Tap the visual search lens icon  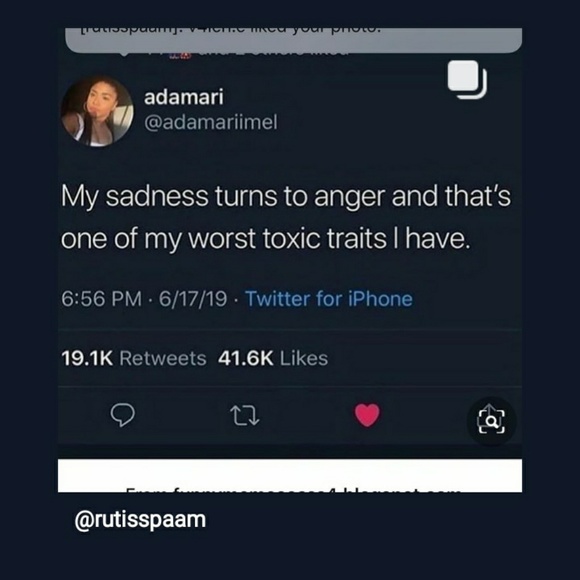pos(491,421)
